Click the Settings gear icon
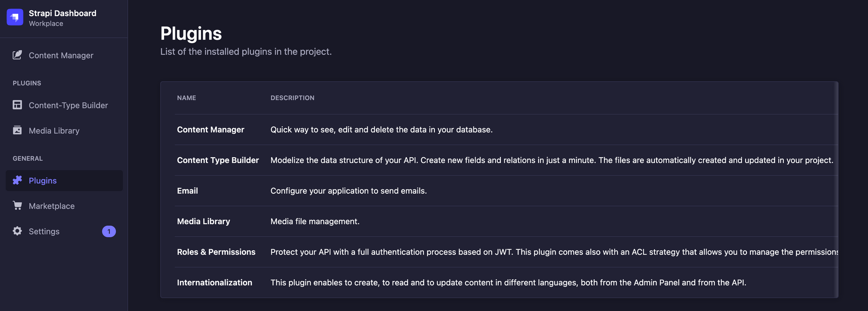The width and height of the screenshot is (868, 311). pyautogui.click(x=17, y=231)
